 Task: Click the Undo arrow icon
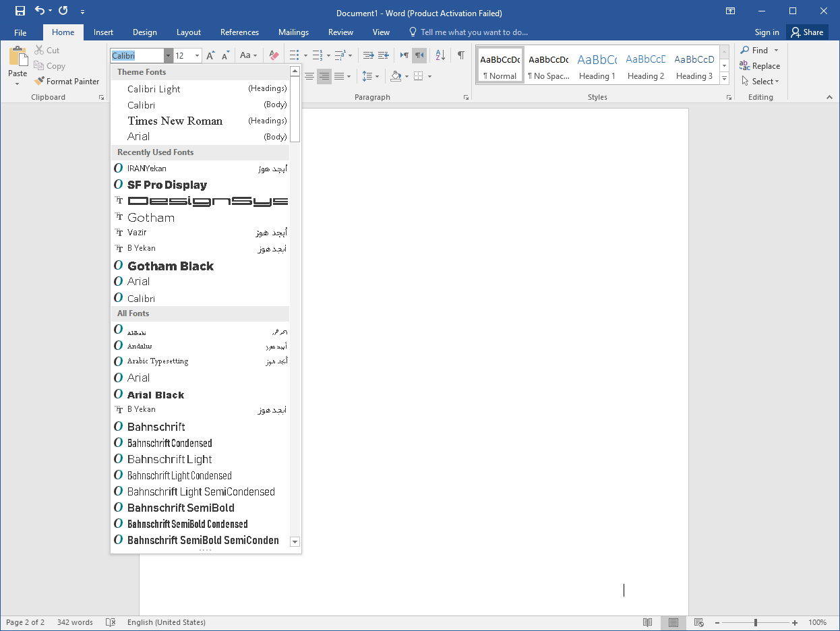click(x=40, y=11)
